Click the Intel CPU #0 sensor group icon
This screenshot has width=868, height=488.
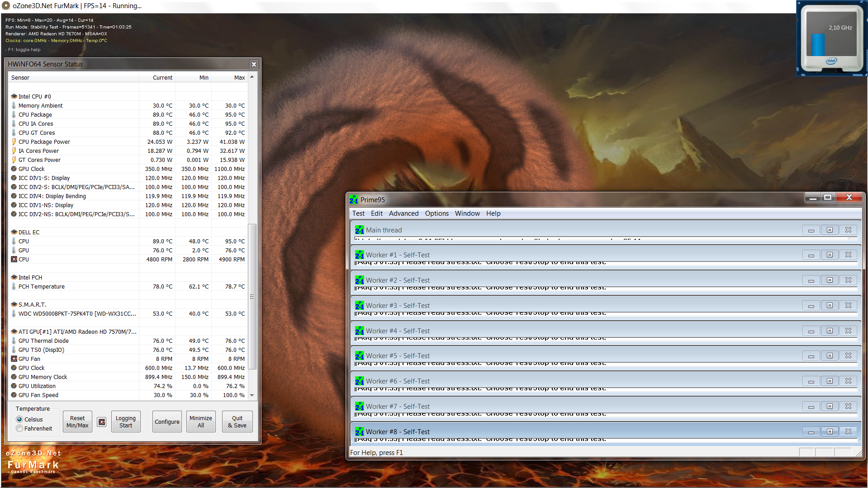pos(14,96)
